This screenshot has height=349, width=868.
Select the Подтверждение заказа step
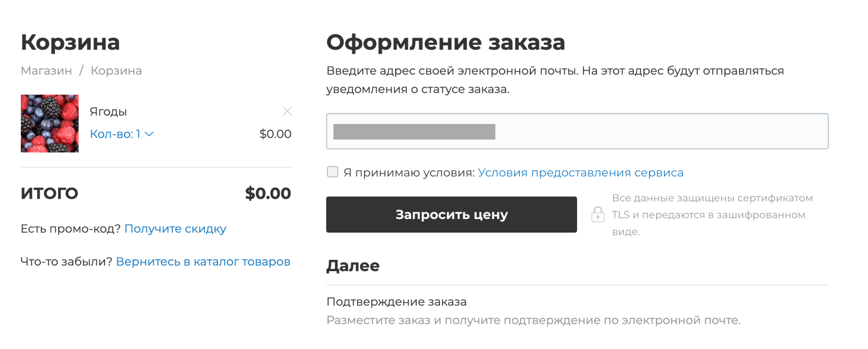pyautogui.click(x=396, y=302)
